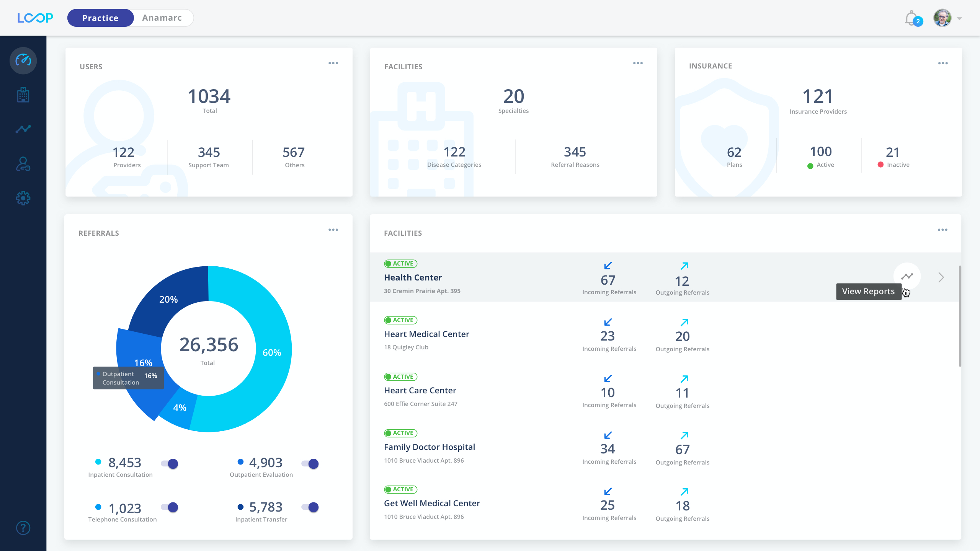Image resolution: width=980 pixels, height=551 pixels.
Task: Open the Users card options ellipsis menu
Action: pos(333,63)
